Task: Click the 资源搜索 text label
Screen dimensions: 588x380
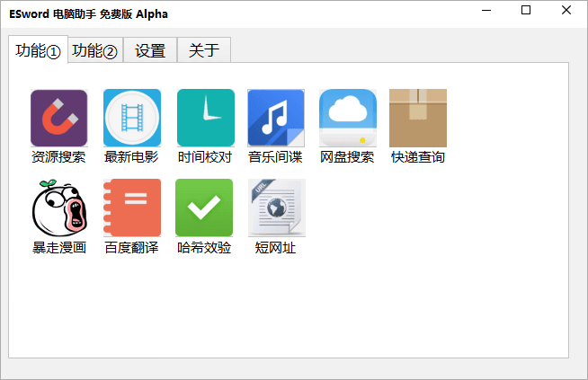Action: [x=58, y=157]
